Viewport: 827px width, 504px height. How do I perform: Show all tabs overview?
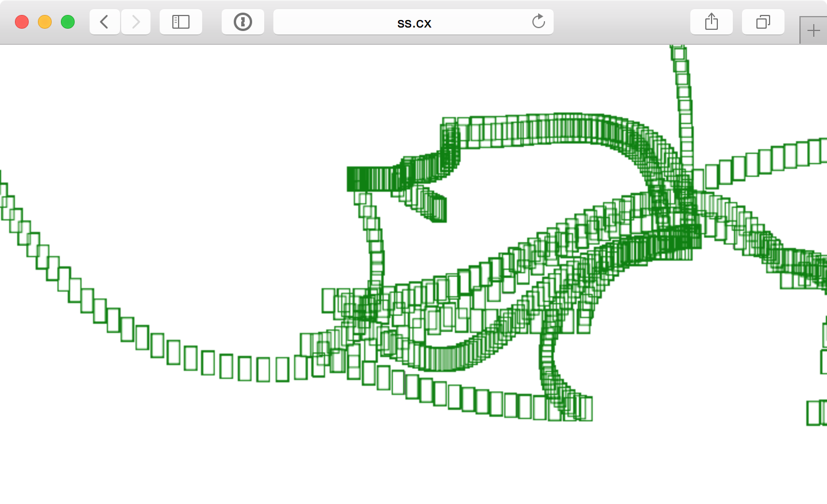tap(763, 22)
